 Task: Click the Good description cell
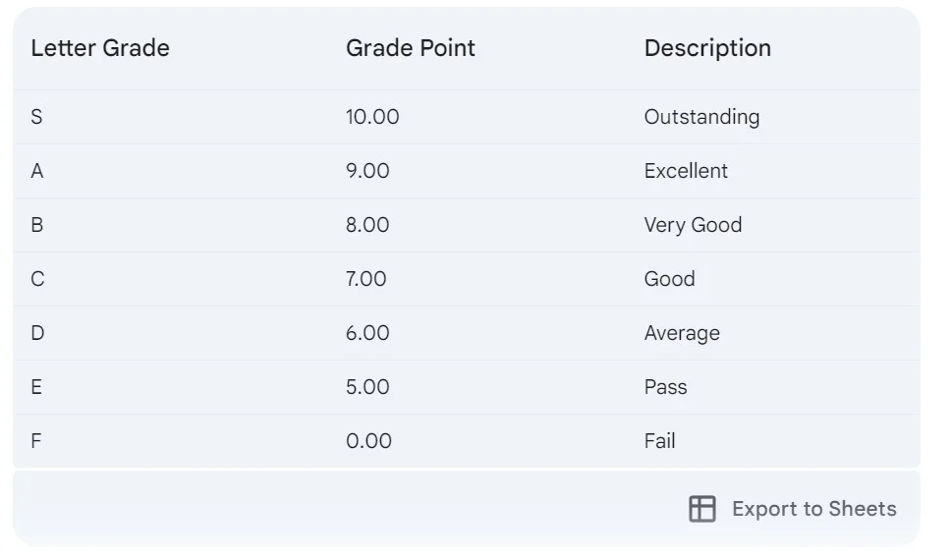pos(670,278)
